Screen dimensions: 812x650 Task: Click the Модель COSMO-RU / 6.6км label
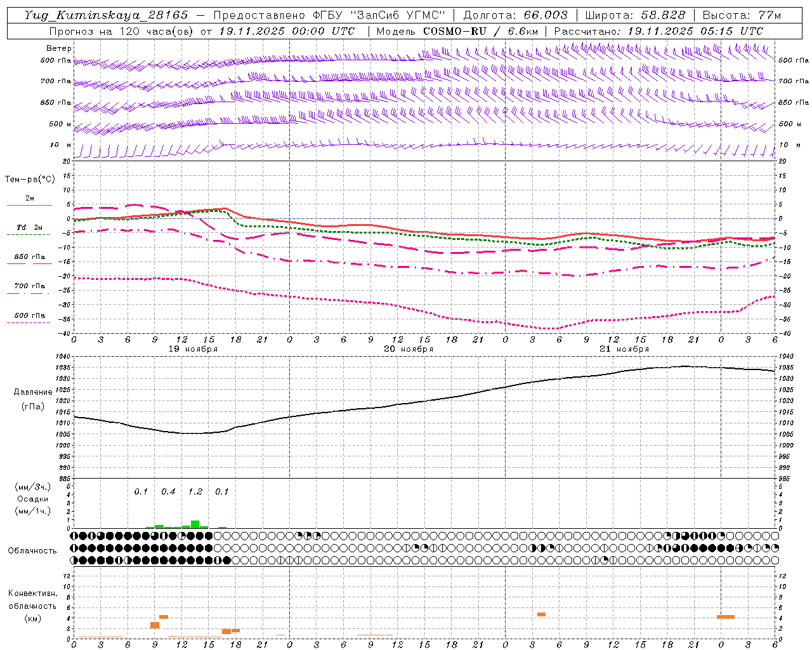(x=457, y=31)
